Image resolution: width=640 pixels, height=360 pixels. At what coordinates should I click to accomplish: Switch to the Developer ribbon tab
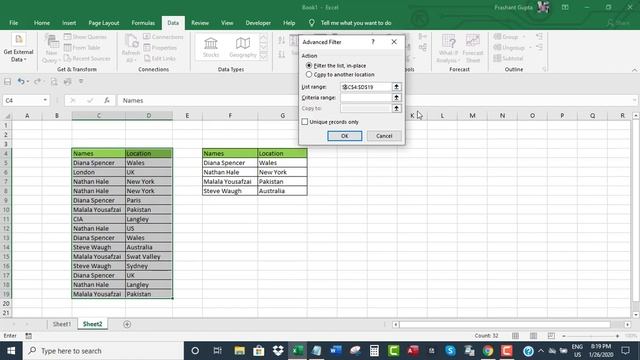pos(258,23)
